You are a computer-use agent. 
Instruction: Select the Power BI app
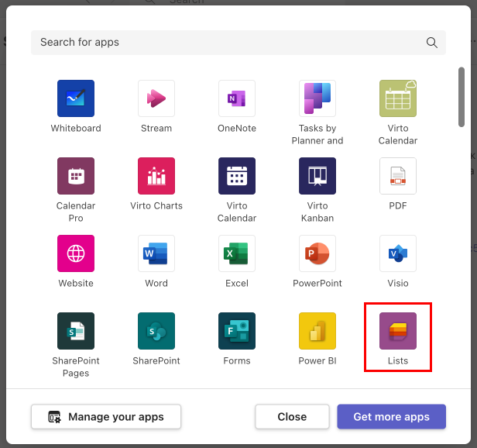tap(317, 331)
